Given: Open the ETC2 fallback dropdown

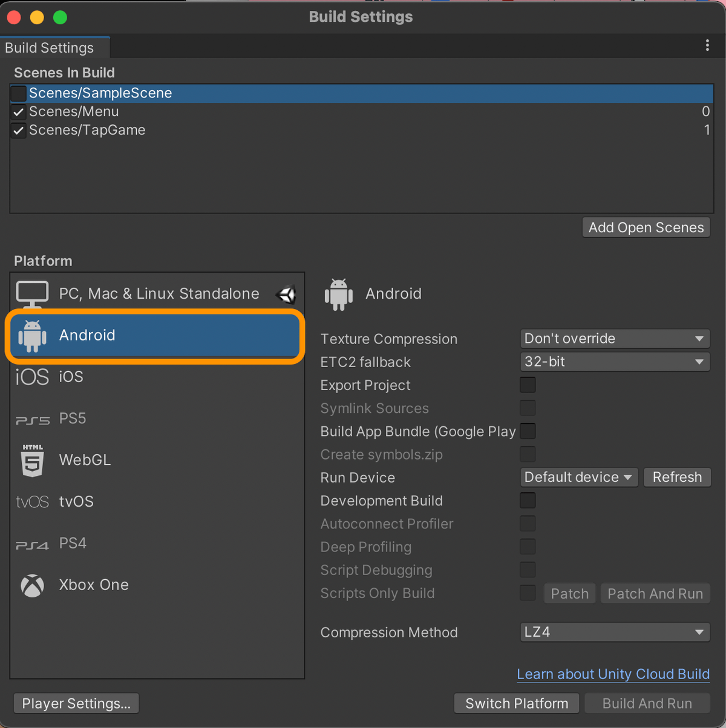Looking at the screenshot, I should pos(614,362).
